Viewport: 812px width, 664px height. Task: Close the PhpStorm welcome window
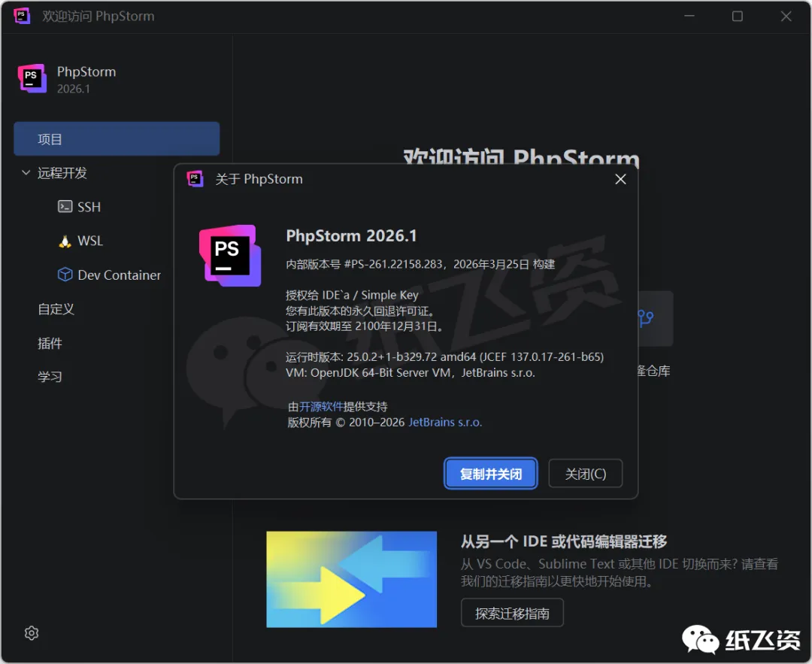click(786, 16)
